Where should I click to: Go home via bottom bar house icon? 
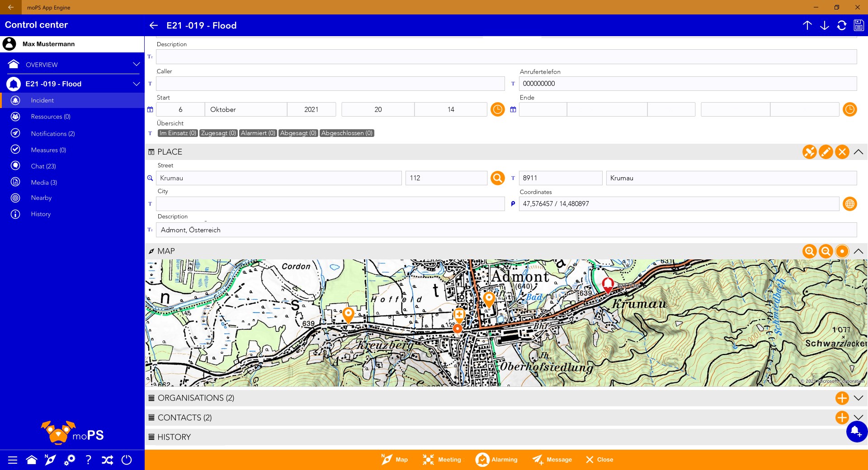[32, 460]
